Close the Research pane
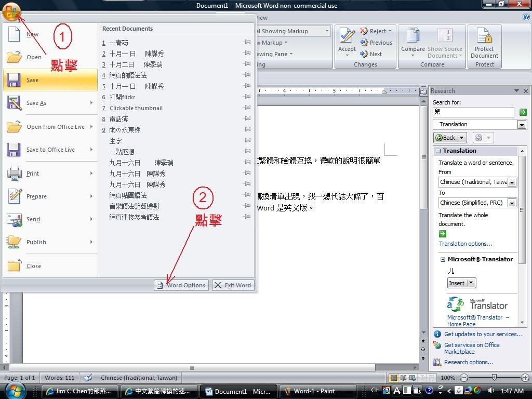This screenshot has width=532, height=399. point(526,91)
